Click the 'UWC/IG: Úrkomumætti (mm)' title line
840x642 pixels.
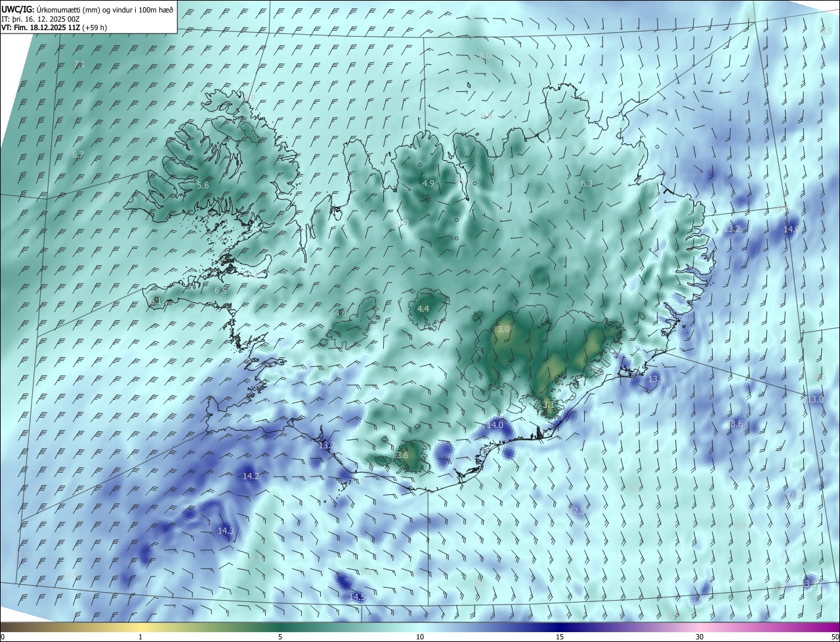(x=87, y=10)
